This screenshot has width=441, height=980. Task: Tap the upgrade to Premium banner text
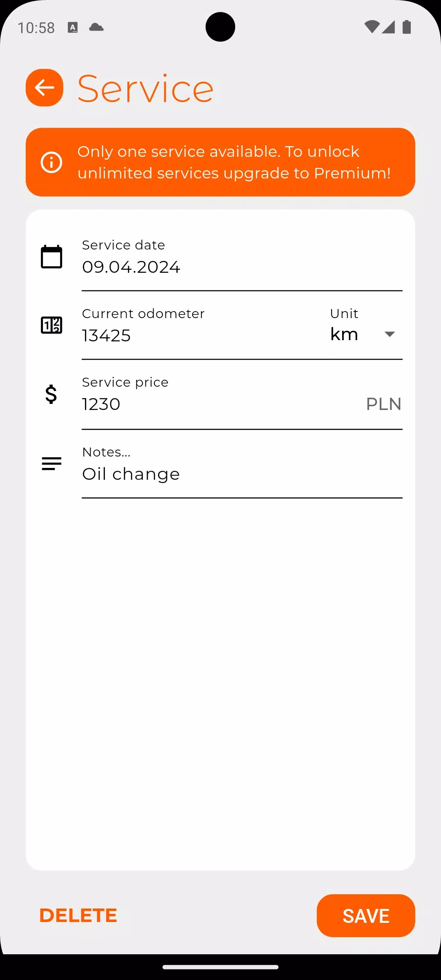234,163
